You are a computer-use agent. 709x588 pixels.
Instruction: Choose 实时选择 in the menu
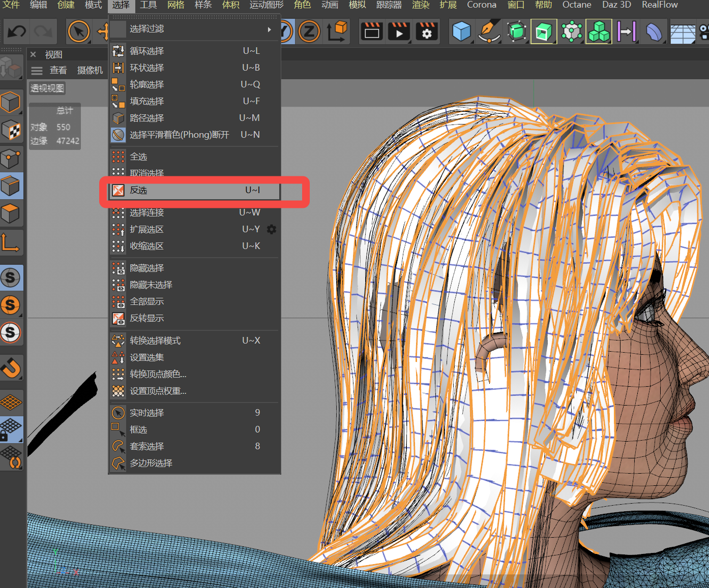point(195,413)
